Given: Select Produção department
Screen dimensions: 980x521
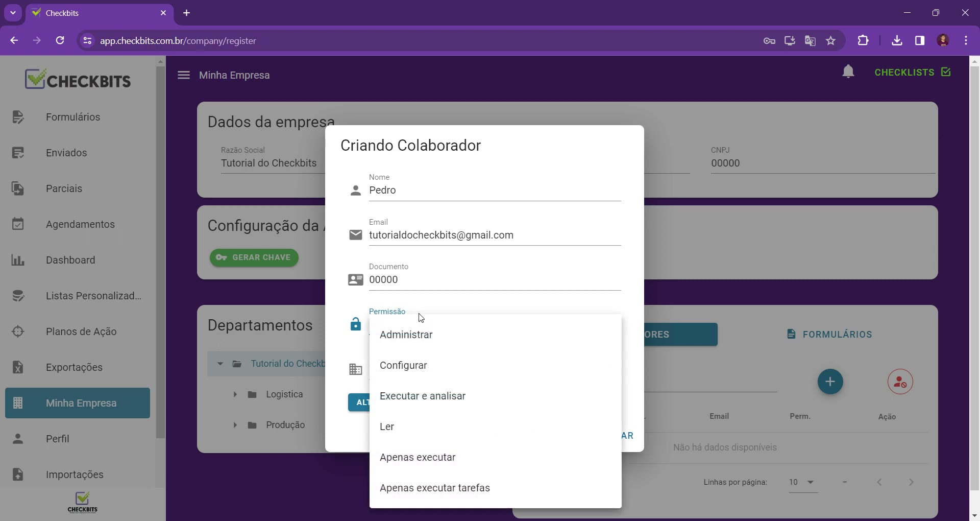Looking at the screenshot, I should (x=285, y=425).
